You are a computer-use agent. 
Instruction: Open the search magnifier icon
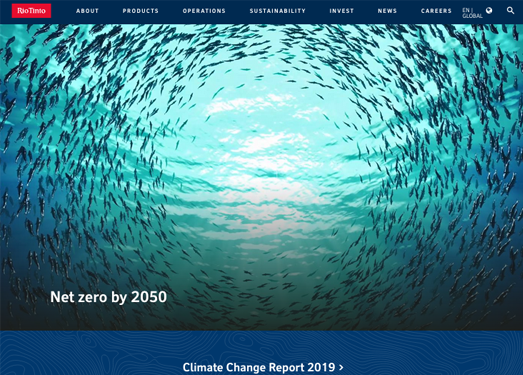click(510, 10)
